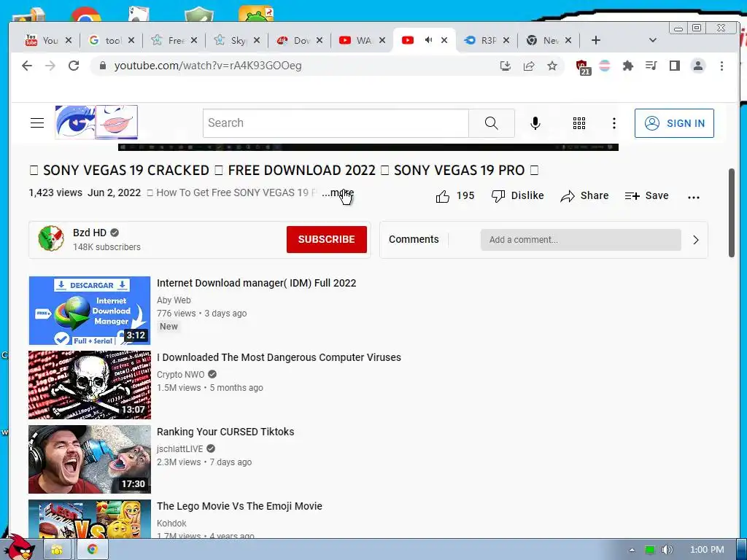Open the Chrome profile avatar icon
Viewport: 747px width, 560px height.
click(x=698, y=66)
